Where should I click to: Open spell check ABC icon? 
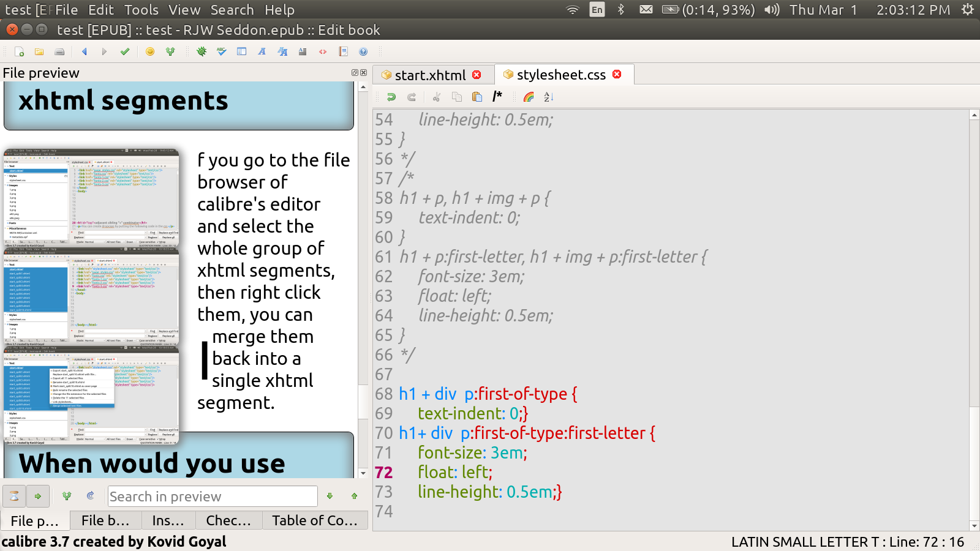pos(222,52)
